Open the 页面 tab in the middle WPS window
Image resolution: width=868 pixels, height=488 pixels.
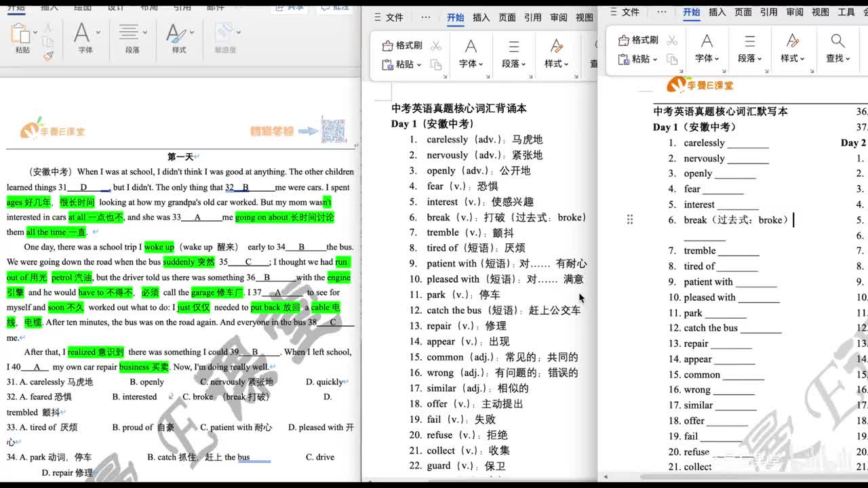tap(507, 18)
